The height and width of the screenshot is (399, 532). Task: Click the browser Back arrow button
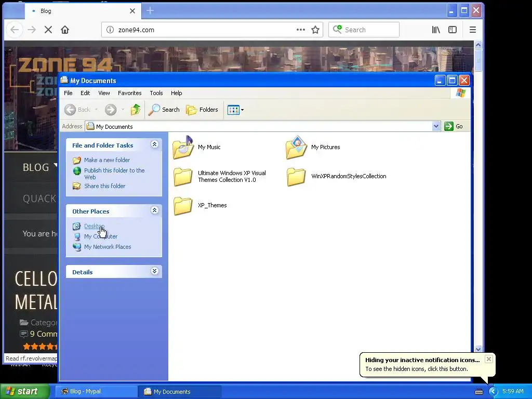pos(14,30)
